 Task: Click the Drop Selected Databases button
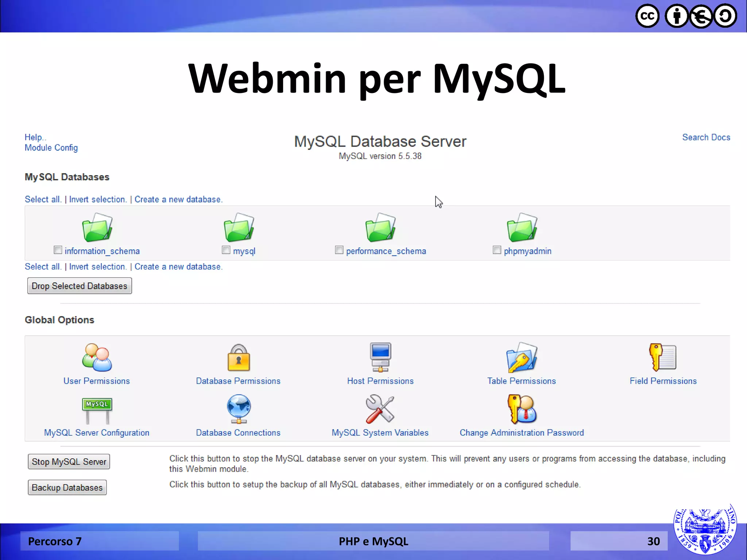tap(80, 286)
